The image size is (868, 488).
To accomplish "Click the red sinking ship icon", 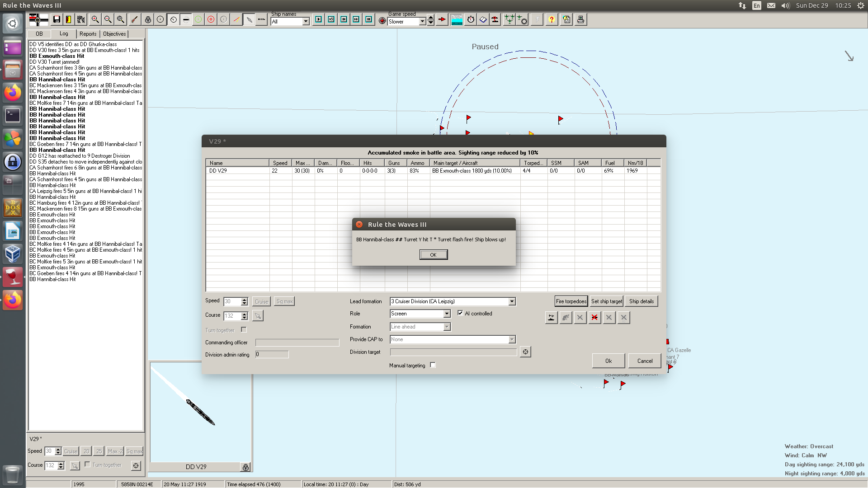I will pyautogui.click(x=495, y=19).
